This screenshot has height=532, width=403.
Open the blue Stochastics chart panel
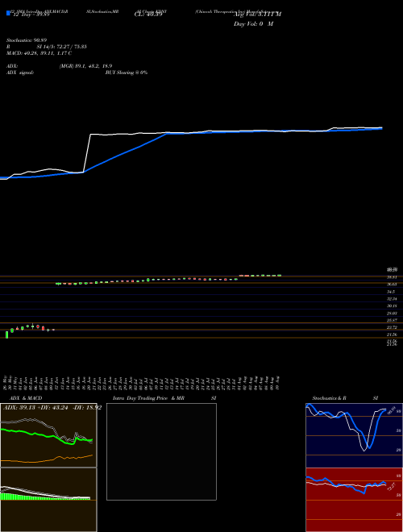coord(354,435)
